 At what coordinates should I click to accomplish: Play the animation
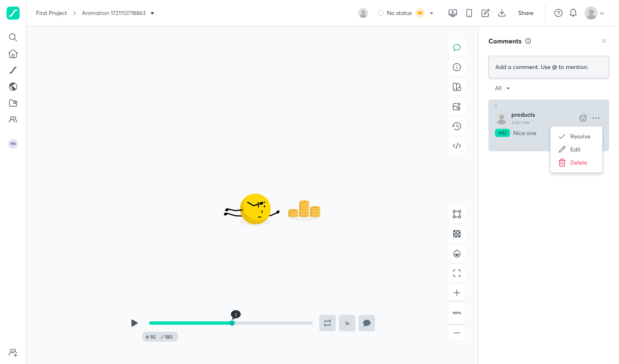pos(134,323)
